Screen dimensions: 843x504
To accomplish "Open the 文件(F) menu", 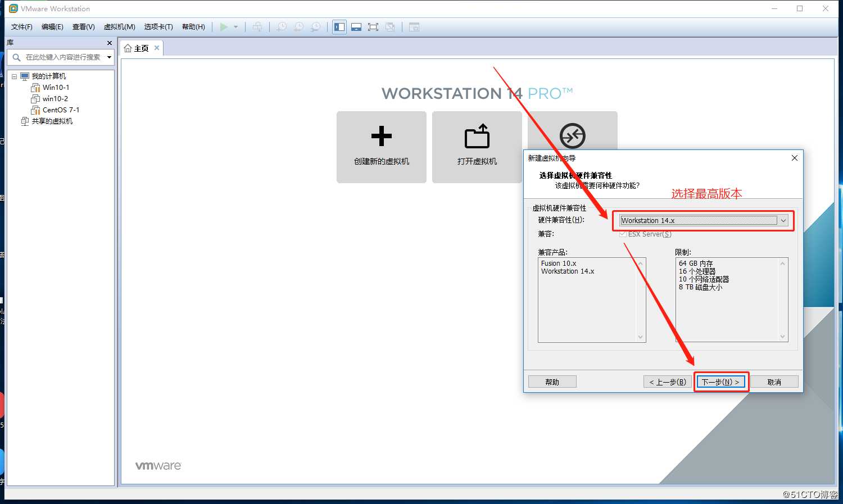I will click(x=22, y=27).
